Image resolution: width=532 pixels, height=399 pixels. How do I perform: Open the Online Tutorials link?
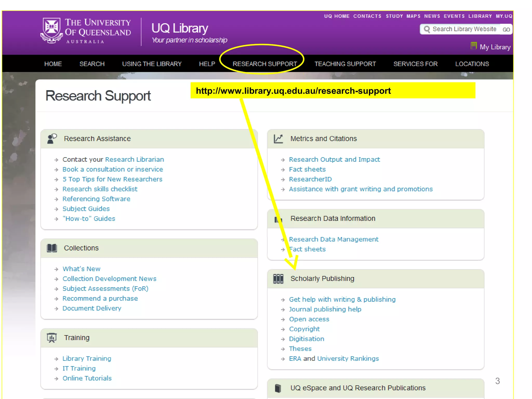coord(87,378)
